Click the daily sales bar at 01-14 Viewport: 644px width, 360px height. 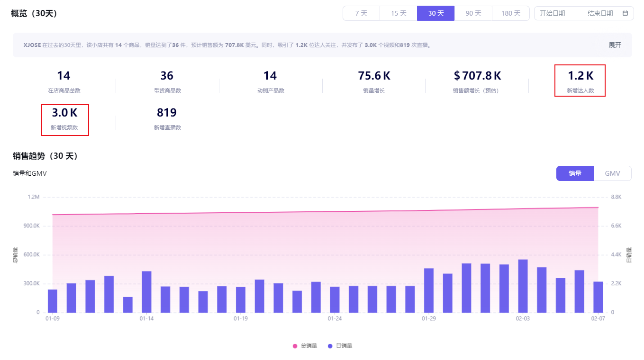(x=146, y=292)
